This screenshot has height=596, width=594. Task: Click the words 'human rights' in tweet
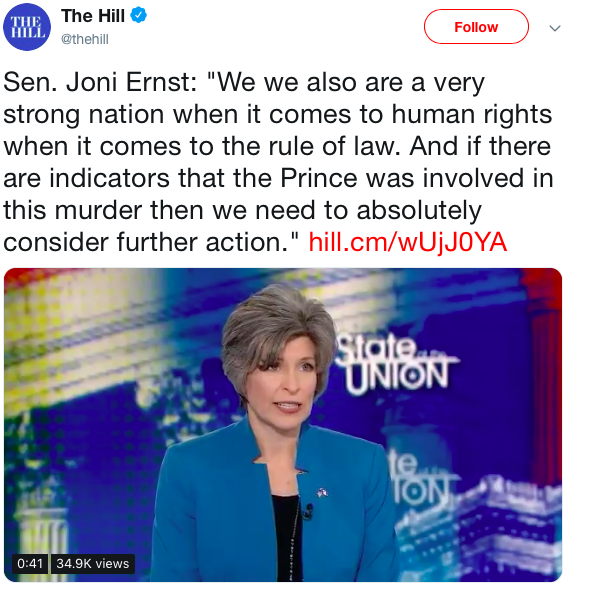[472, 114]
